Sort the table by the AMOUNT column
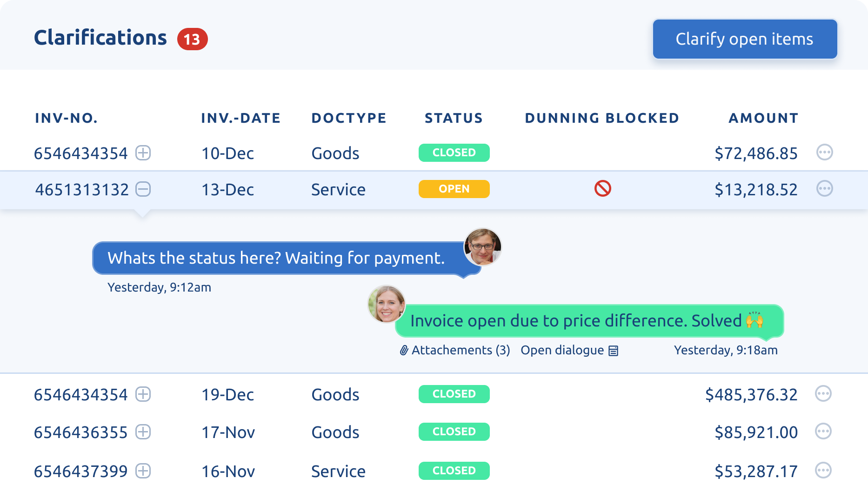Viewport: 868px width, 498px height. (763, 118)
